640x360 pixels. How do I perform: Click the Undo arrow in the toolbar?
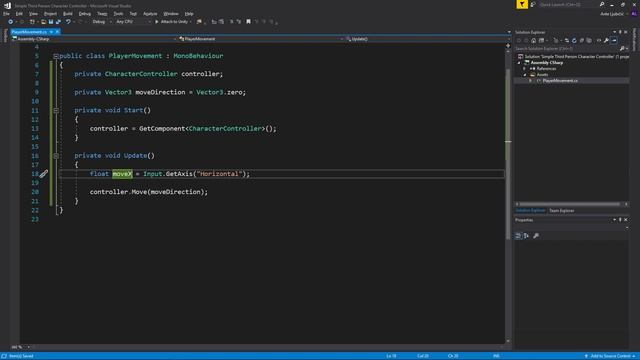(68, 22)
